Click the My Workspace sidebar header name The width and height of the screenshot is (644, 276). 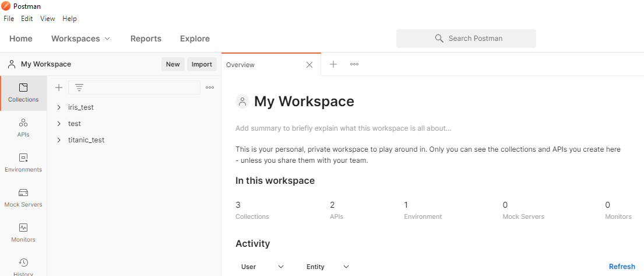pos(46,64)
